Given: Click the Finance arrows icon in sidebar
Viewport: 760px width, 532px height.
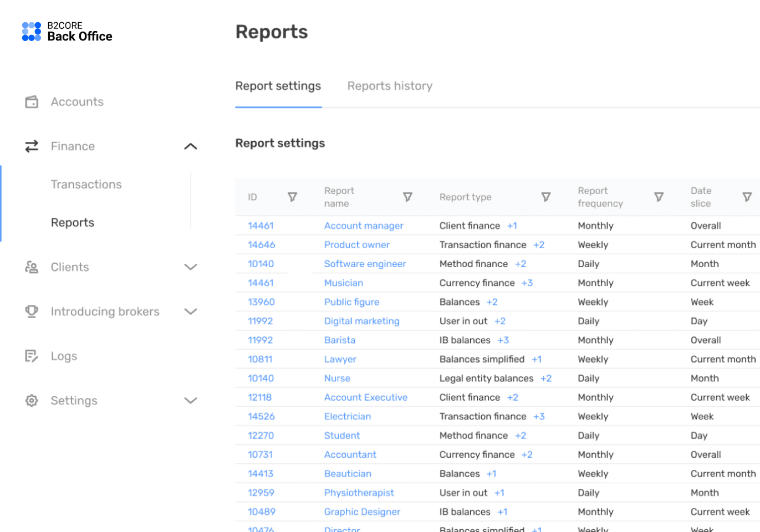Looking at the screenshot, I should (32, 146).
